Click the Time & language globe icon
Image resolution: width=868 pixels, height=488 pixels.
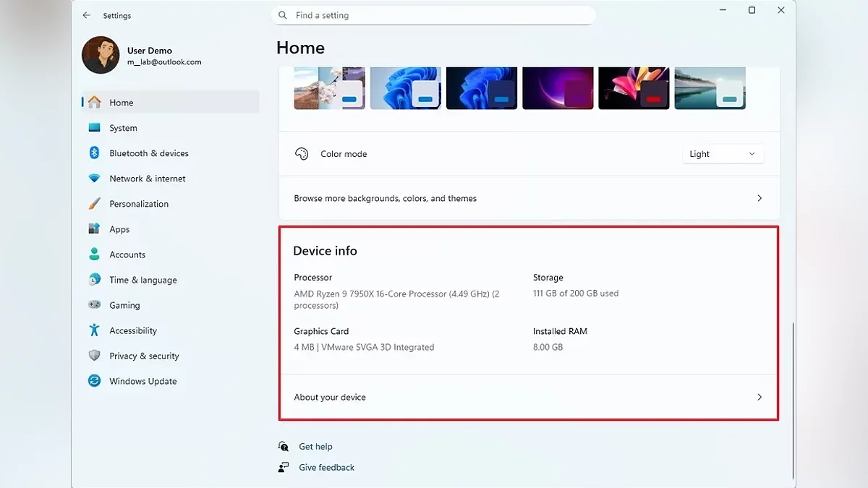[94, 280]
